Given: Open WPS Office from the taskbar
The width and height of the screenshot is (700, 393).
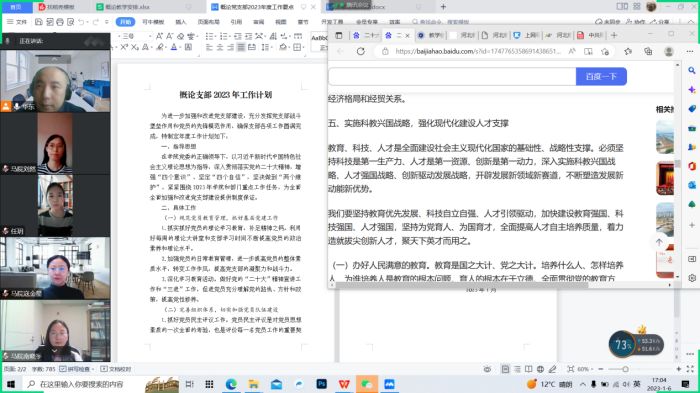Looking at the screenshot, I should 344,384.
